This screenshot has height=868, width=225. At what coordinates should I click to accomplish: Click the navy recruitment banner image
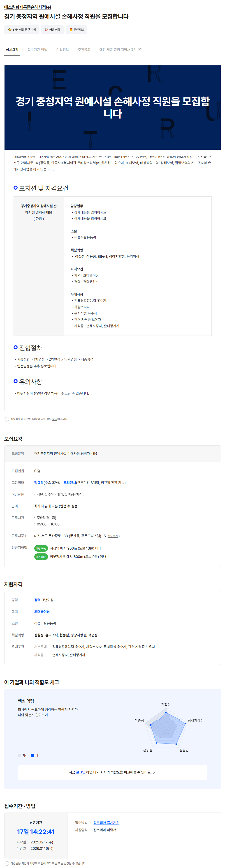tap(112, 107)
